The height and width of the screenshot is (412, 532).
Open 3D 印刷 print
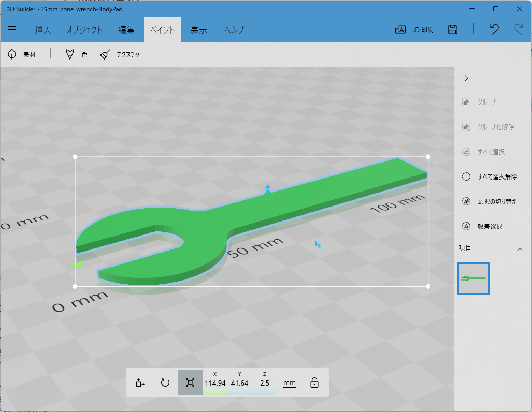tap(414, 30)
